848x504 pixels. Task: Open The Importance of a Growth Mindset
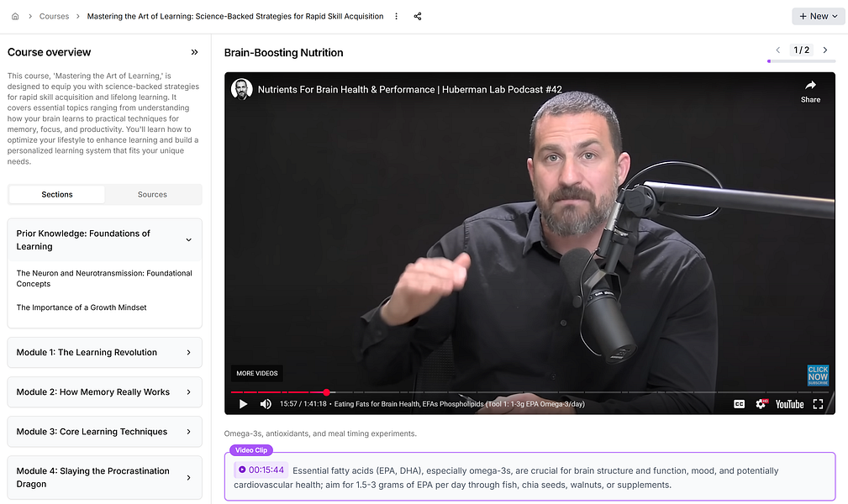[82, 307]
